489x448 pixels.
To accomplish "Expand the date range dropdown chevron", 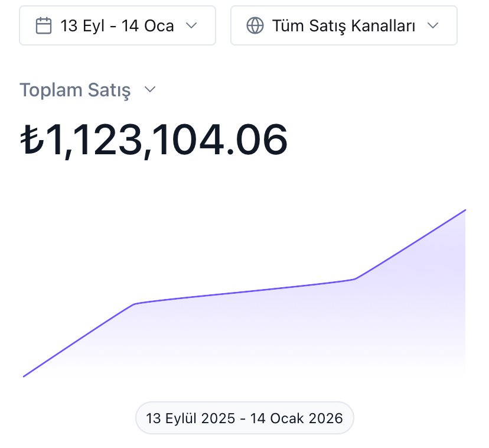I will click(x=191, y=25).
